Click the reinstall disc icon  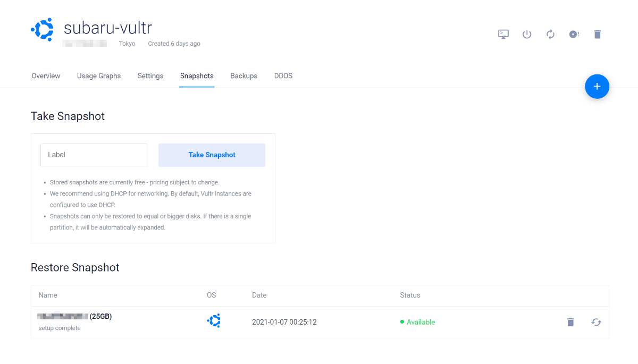tap(574, 34)
